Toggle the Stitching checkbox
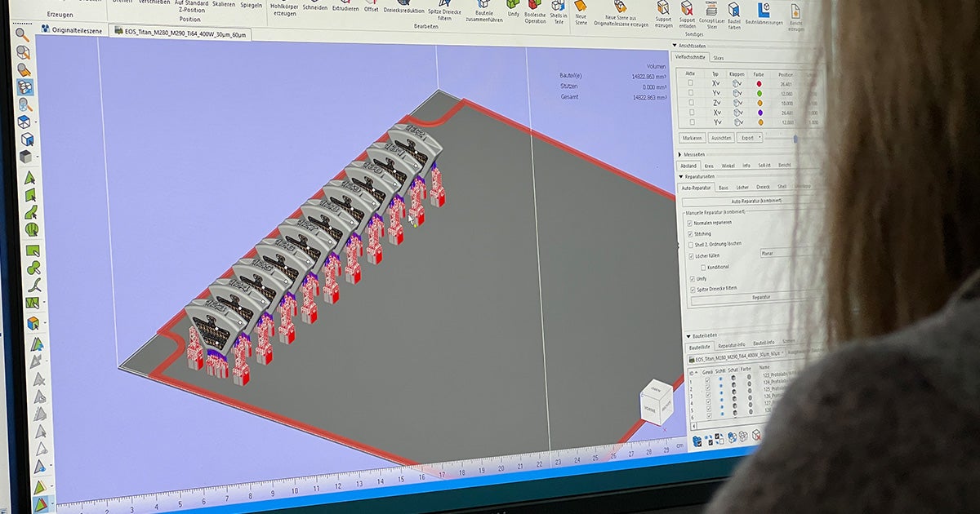 click(x=690, y=234)
